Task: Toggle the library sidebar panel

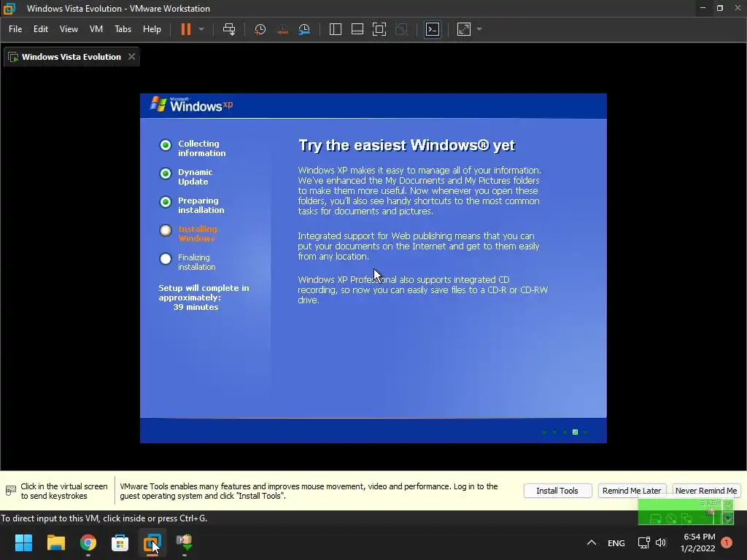Action: [336, 29]
